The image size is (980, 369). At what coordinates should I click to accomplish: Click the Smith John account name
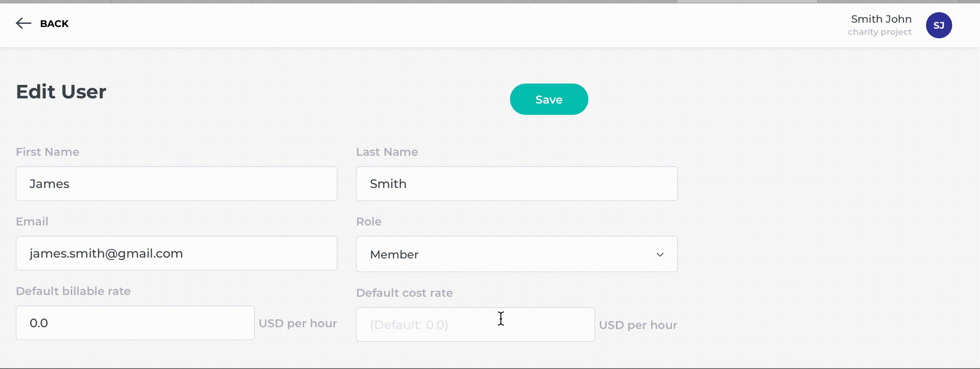tap(881, 19)
